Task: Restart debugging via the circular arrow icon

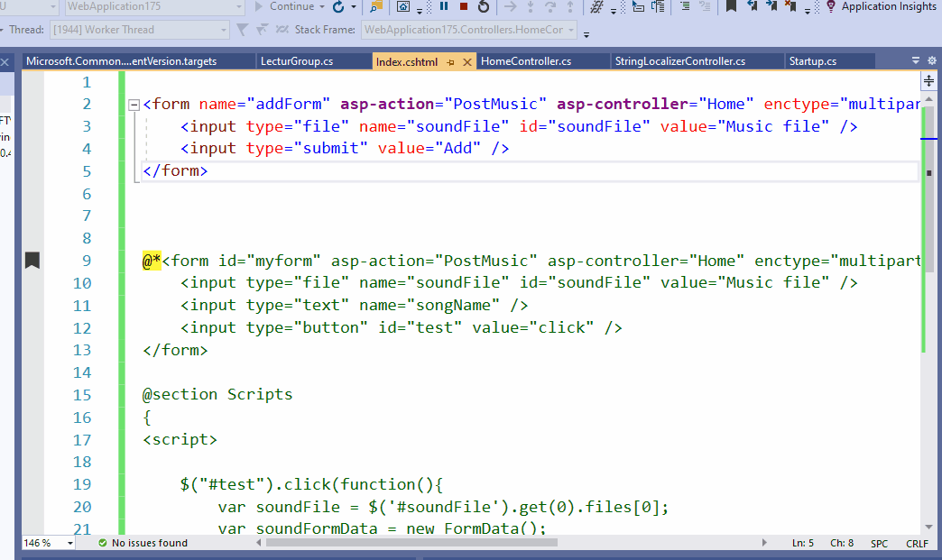Action: click(x=483, y=9)
